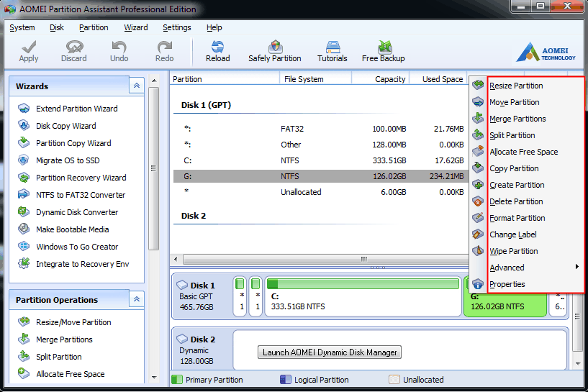Click the Capacity column header
The width and height of the screenshot is (588, 392).
tap(380, 79)
